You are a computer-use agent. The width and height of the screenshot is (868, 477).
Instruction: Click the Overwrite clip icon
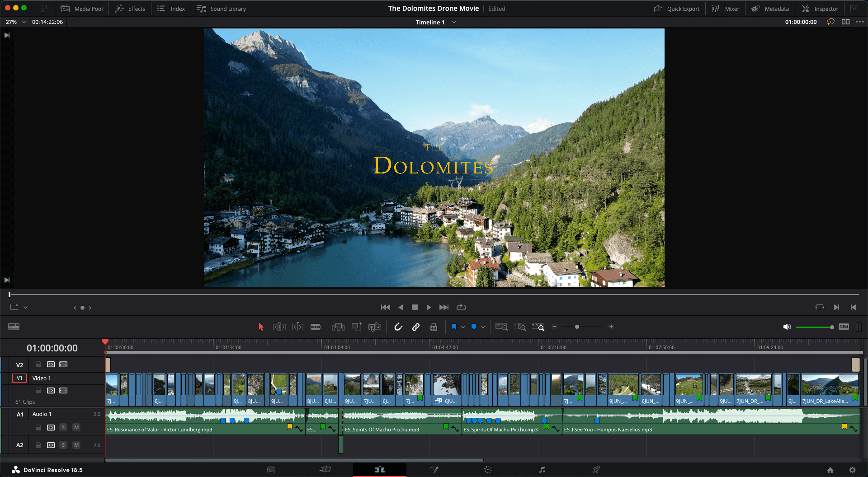point(357,327)
